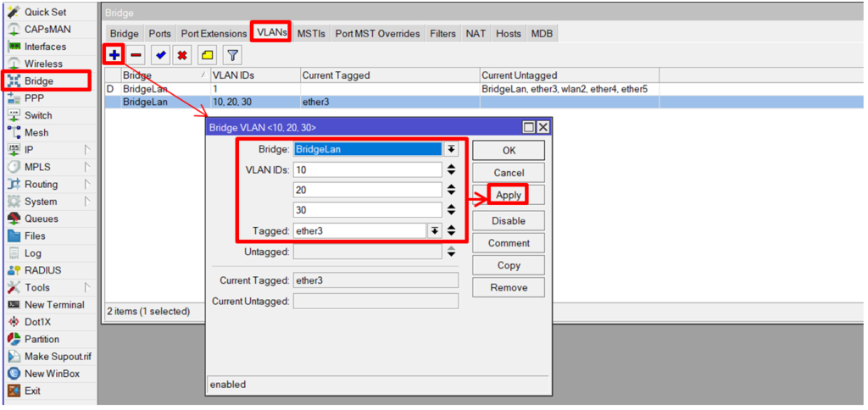Expand the Untagged field arrows

coord(451,252)
